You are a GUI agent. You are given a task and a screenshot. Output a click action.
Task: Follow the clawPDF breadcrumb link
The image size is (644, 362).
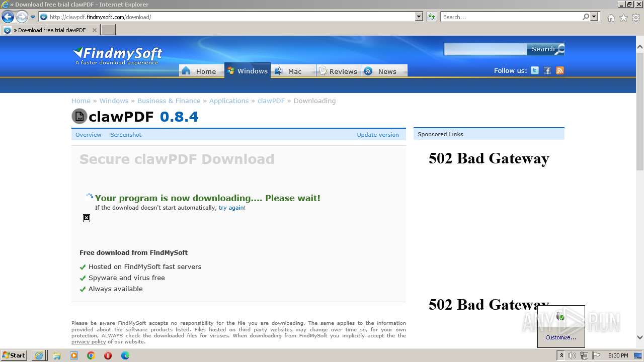pyautogui.click(x=271, y=101)
